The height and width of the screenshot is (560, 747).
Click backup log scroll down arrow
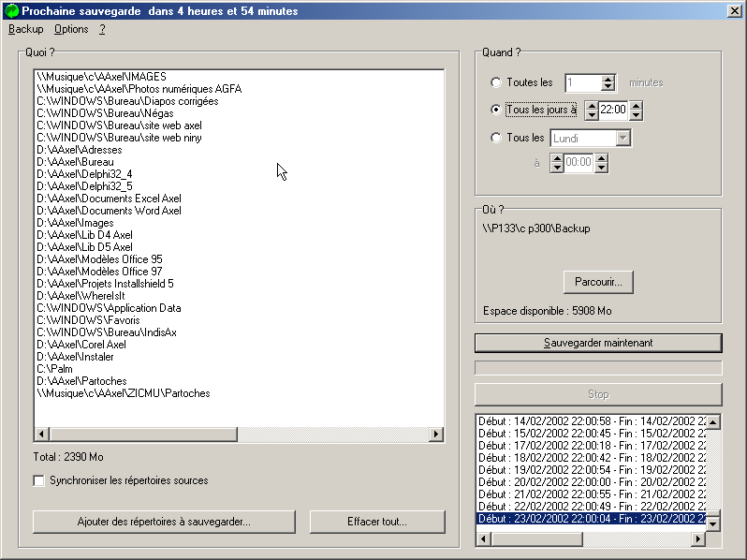click(713, 523)
